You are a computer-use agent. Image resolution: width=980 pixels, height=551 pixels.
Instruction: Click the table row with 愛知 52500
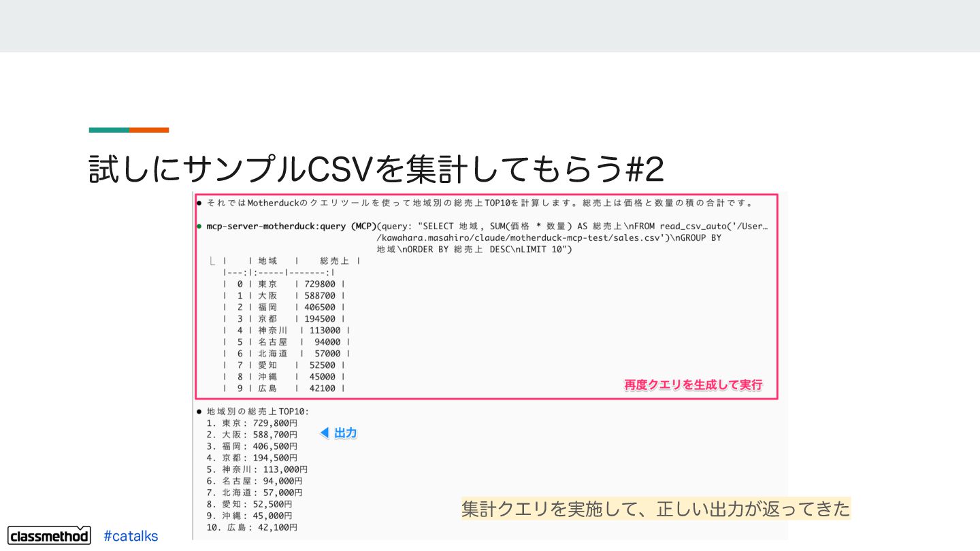pos(284,365)
